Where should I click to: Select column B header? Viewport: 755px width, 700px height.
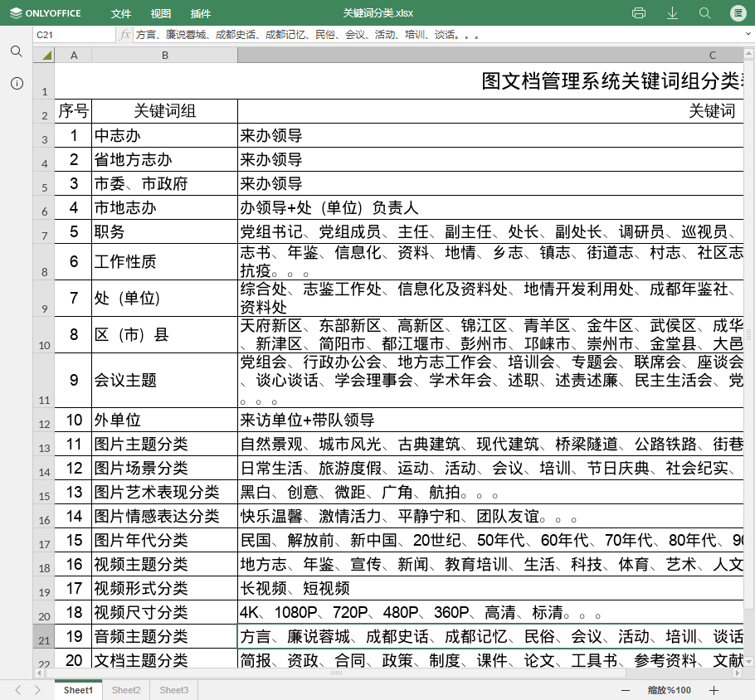(165, 55)
